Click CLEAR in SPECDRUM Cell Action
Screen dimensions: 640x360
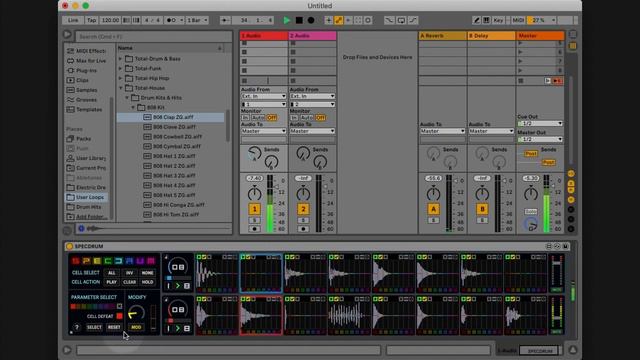pos(129,282)
